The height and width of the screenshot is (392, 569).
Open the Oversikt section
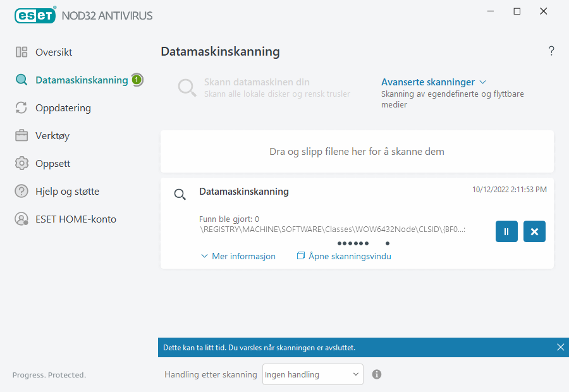pyautogui.click(x=54, y=52)
